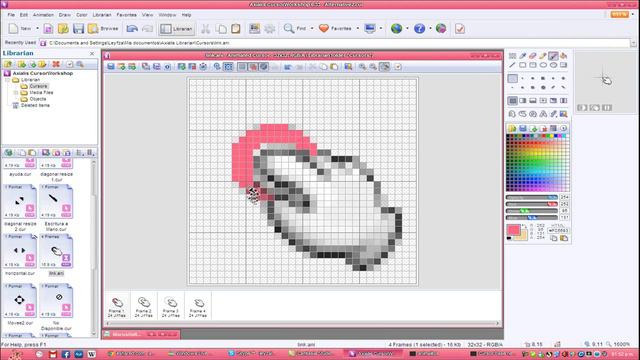Open the Animation menu
640x360 pixels.
coord(43,15)
